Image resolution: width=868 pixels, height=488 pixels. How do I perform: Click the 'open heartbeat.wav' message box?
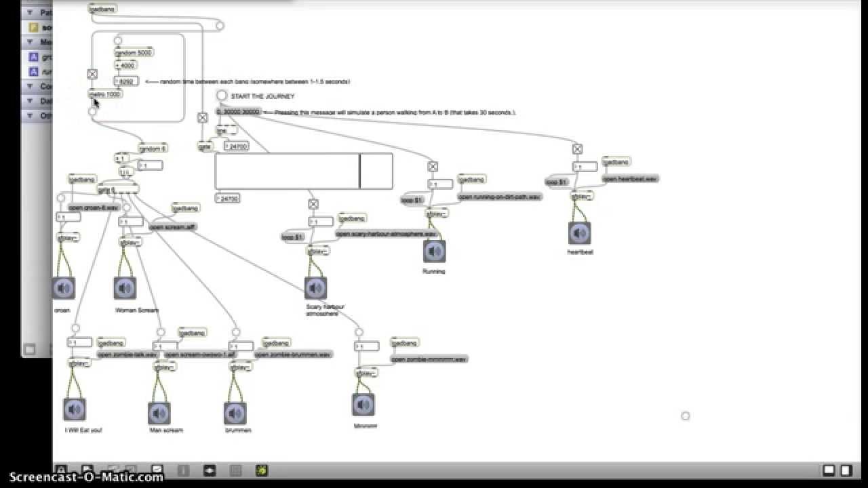click(631, 179)
